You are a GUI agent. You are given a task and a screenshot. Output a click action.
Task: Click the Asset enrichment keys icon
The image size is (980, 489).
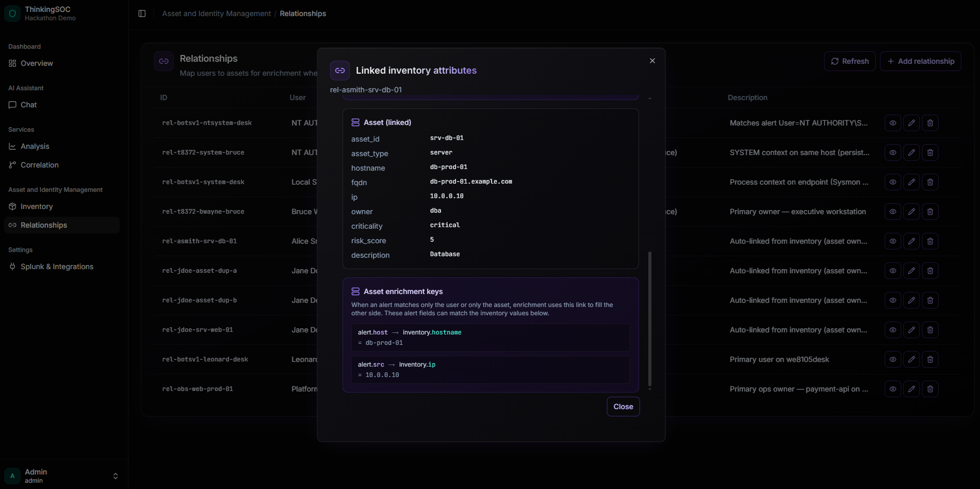point(356,291)
